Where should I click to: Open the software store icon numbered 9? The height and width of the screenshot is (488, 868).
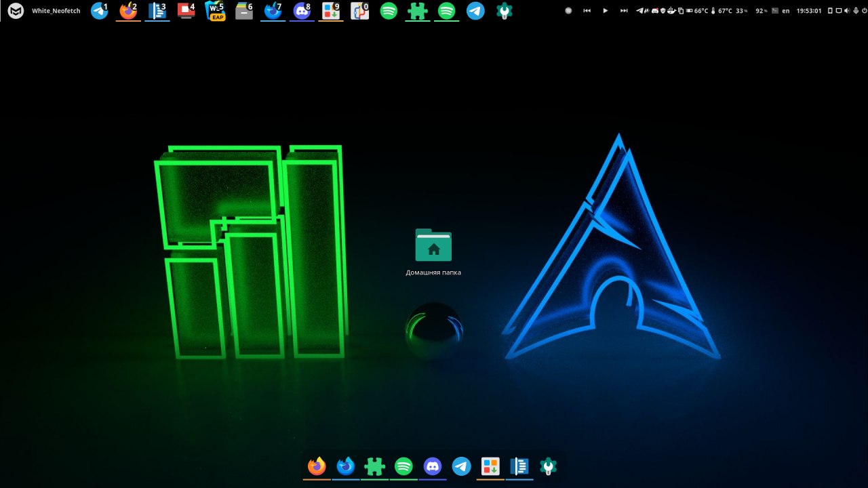coord(331,11)
